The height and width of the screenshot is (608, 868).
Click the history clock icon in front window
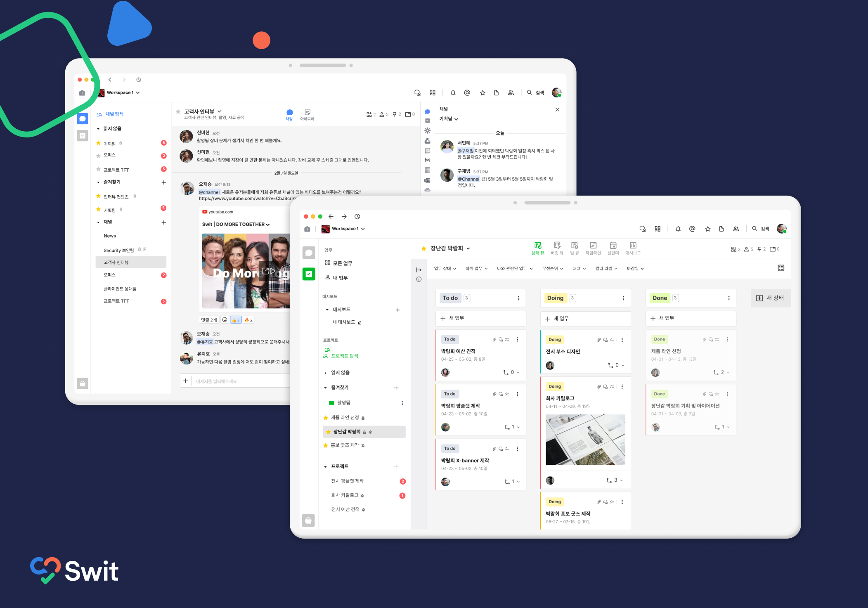click(x=357, y=217)
